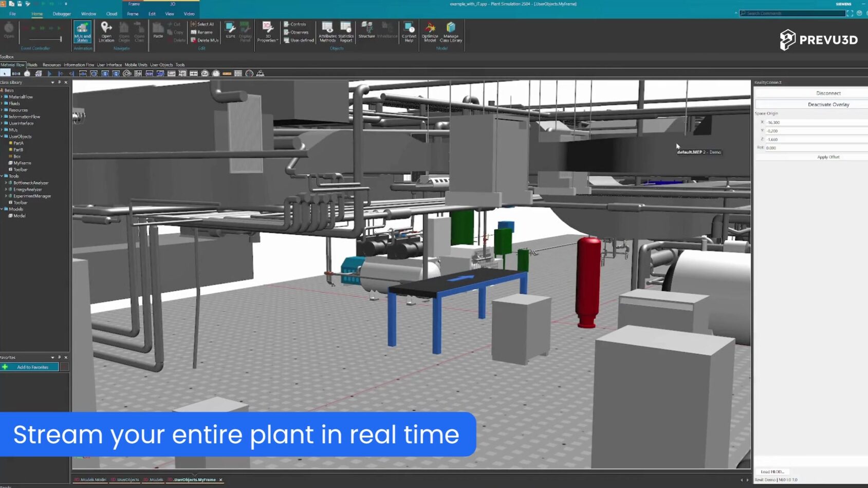
Task: Toggle Observers objects display
Action: [x=296, y=32]
